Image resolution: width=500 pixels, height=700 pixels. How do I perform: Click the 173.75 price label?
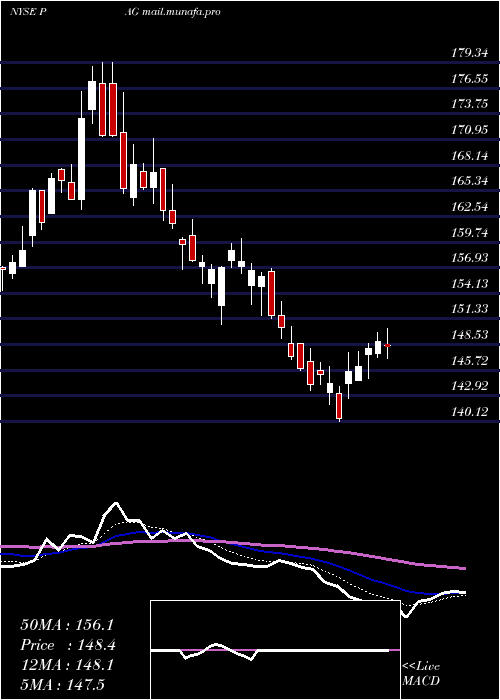click(469, 105)
